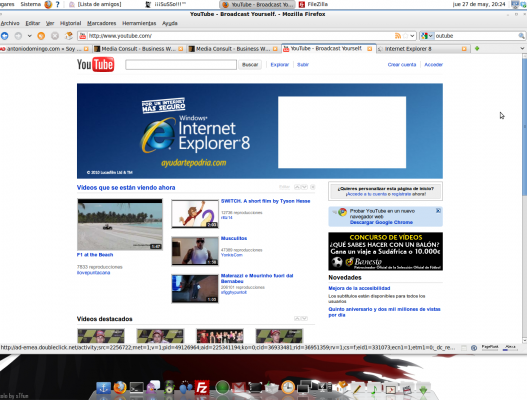Open the home folder icon in the dock
The width and height of the screenshot is (527, 400).
tap(342, 388)
